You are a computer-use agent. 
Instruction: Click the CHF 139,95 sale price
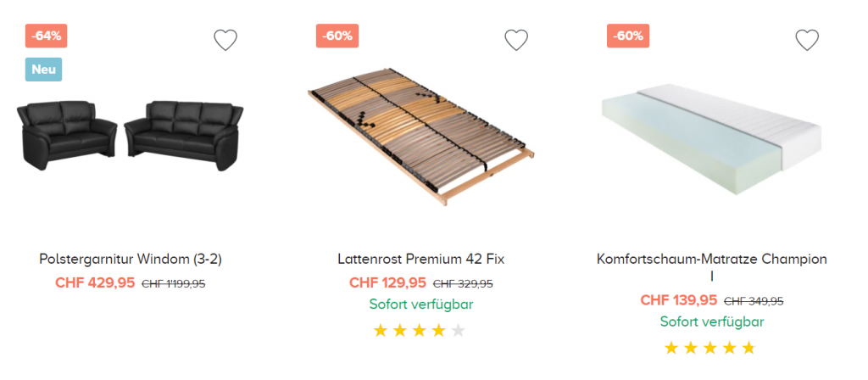pyautogui.click(x=678, y=300)
